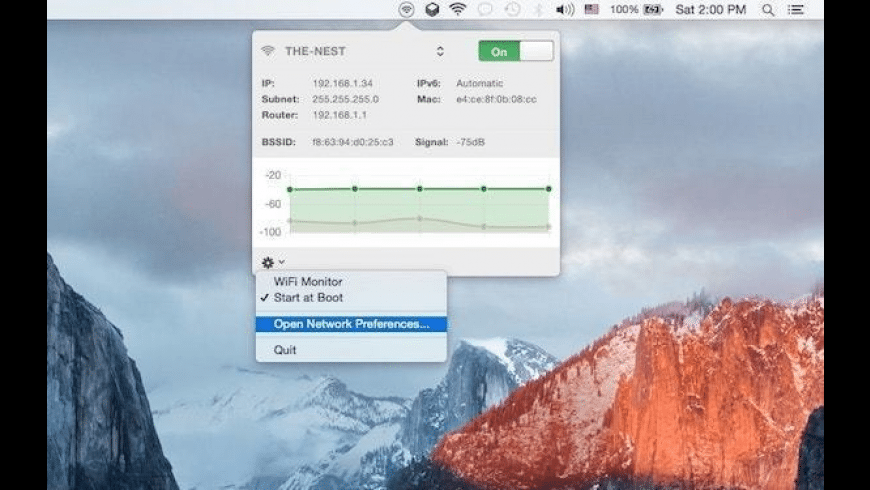The image size is (870, 490).
Task: Open the Notification Center list icon
Action: pyautogui.click(x=796, y=9)
